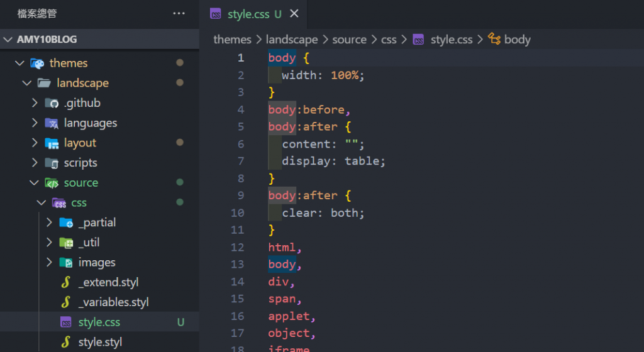Click the languages folder icon
The height and width of the screenshot is (352, 644).
[x=52, y=123]
